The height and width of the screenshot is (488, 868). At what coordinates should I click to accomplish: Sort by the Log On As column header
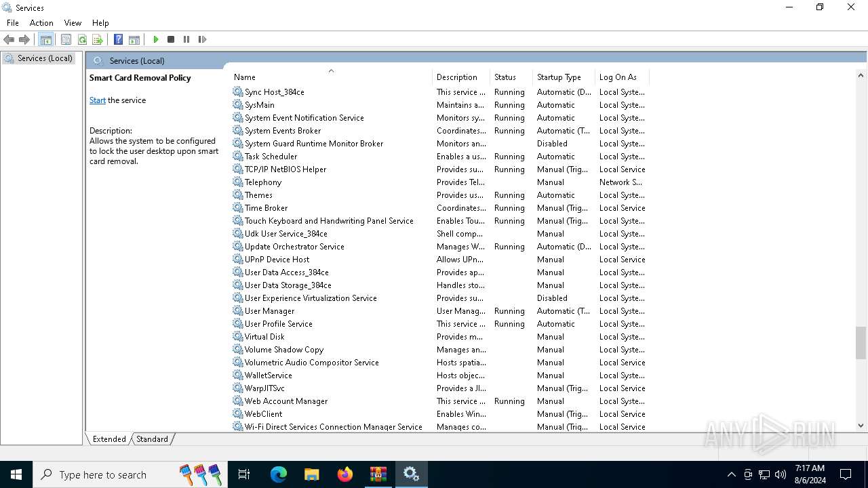[621, 77]
